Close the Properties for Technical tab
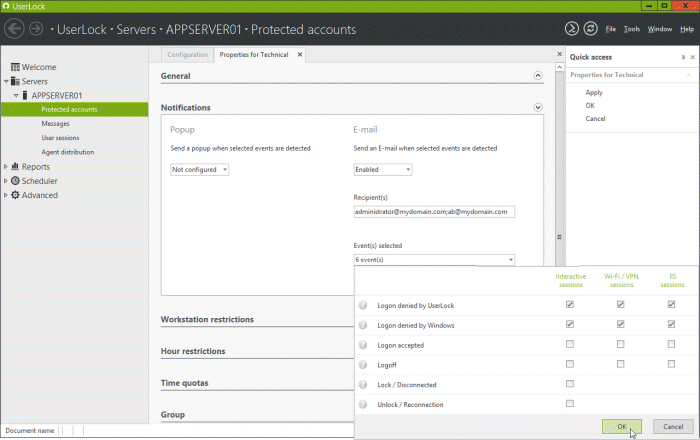 [300, 54]
